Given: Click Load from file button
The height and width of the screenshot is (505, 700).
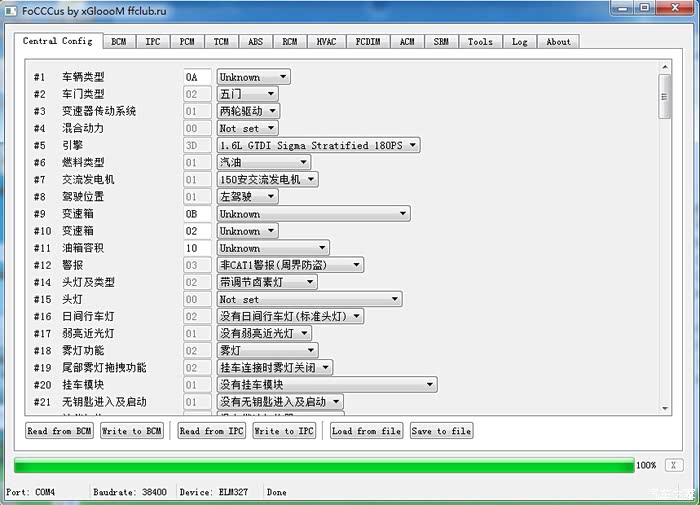Looking at the screenshot, I should pyautogui.click(x=367, y=431).
